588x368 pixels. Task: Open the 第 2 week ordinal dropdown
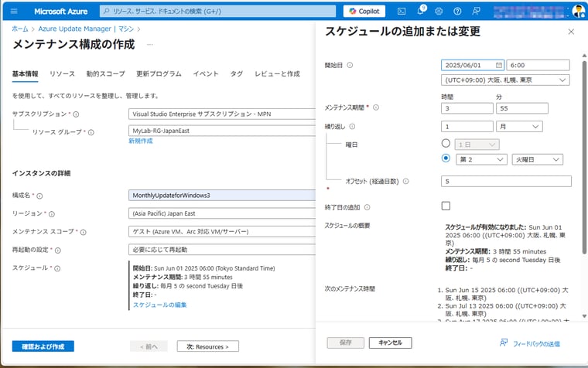[481, 159]
